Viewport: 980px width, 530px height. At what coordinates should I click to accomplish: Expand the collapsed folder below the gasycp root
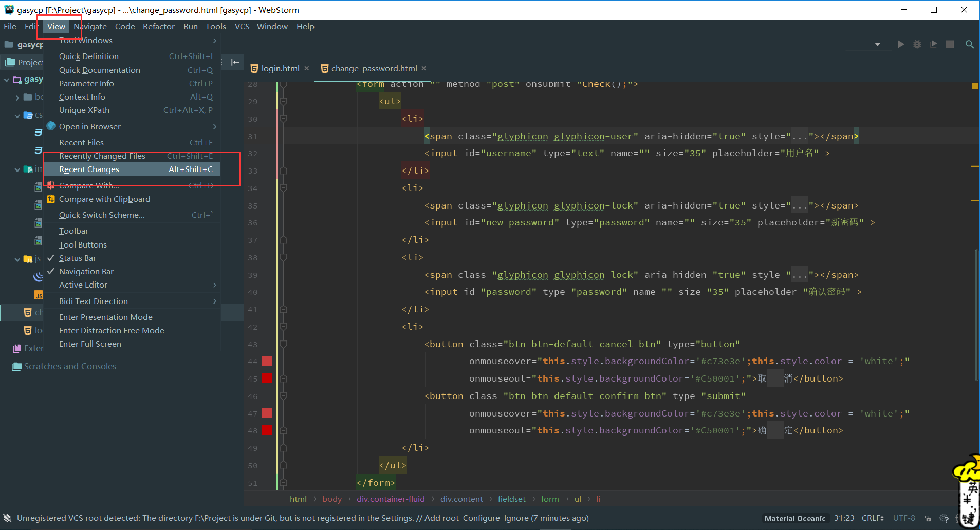[x=17, y=97]
